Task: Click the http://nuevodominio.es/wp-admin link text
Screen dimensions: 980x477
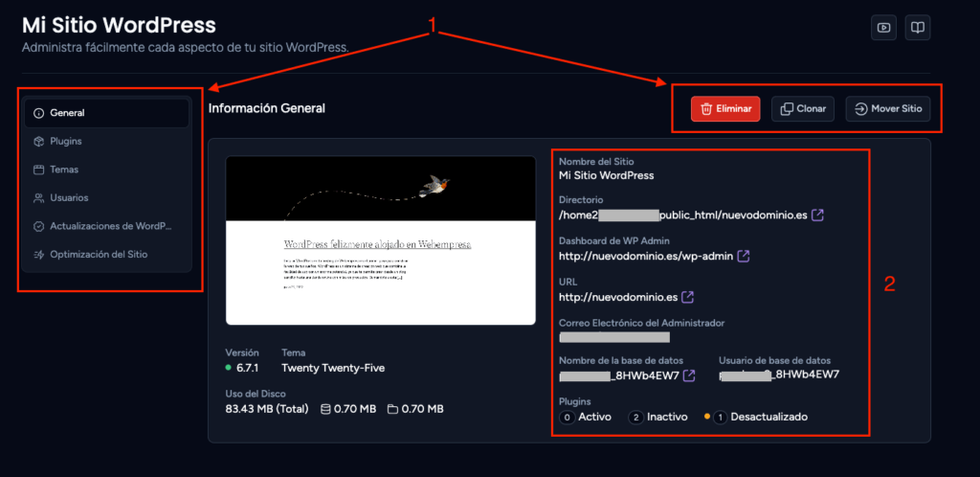Action: point(646,257)
